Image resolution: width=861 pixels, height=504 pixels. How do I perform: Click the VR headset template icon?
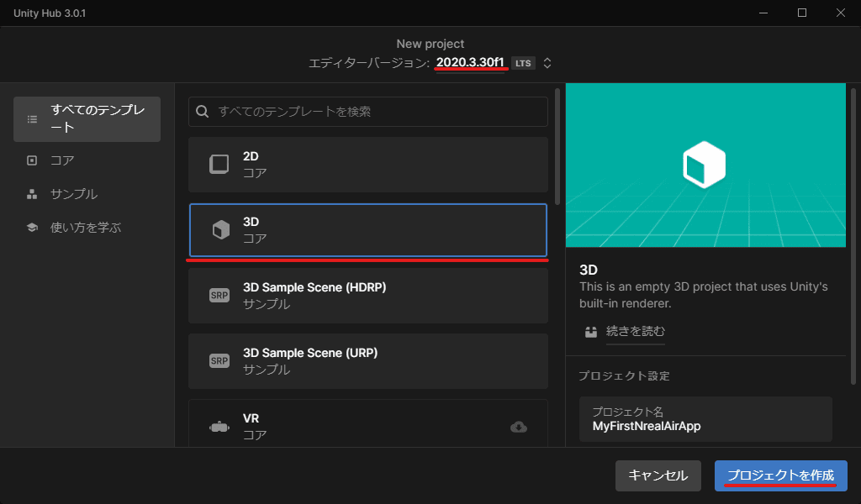(x=219, y=427)
